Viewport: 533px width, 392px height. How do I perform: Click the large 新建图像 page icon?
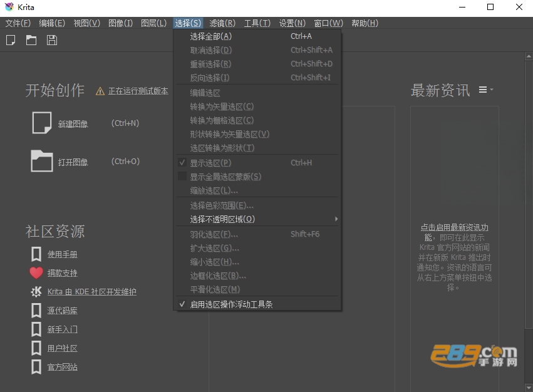[x=42, y=123]
